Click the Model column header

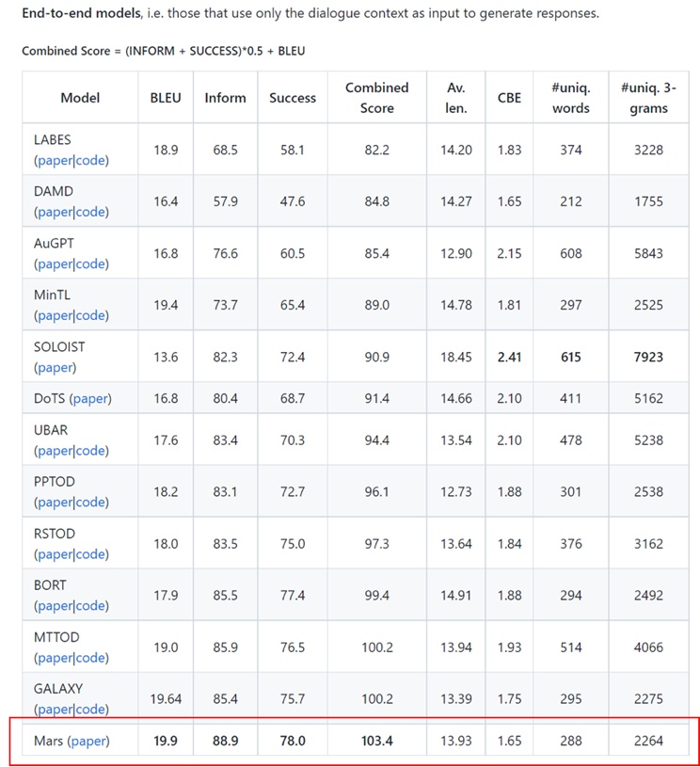click(x=80, y=98)
